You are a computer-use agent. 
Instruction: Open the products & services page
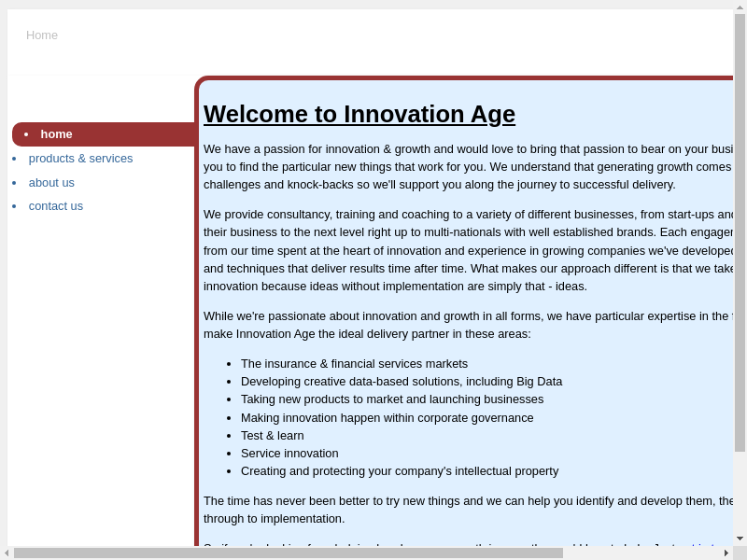[x=80, y=159]
